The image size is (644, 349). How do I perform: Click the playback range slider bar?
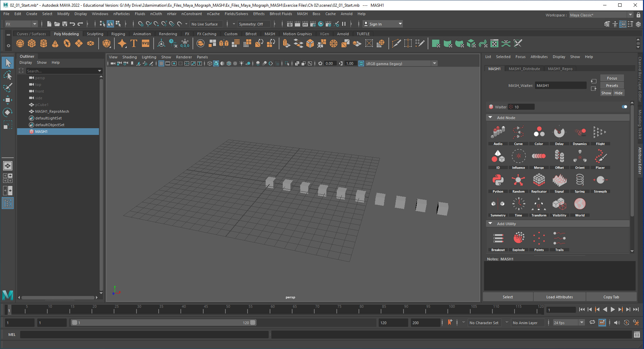click(163, 323)
